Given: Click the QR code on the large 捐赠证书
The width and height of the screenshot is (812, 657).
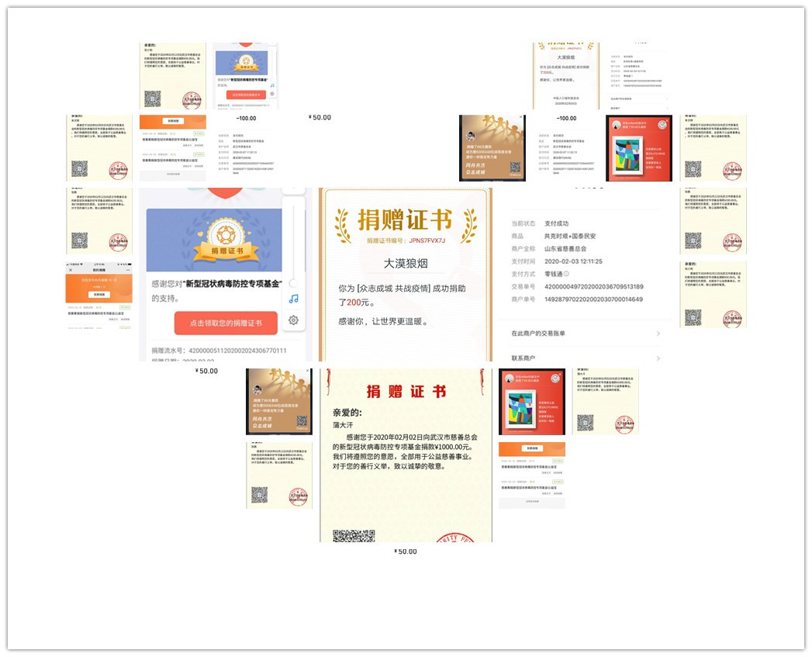Looking at the screenshot, I should click(x=354, y=534).
